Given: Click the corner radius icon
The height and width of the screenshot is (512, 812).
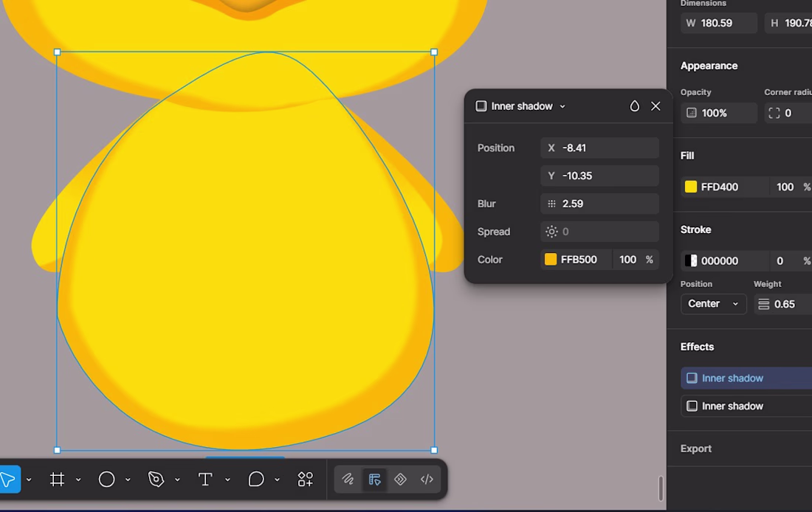Looking at the screenshot, I should point(774,113).
